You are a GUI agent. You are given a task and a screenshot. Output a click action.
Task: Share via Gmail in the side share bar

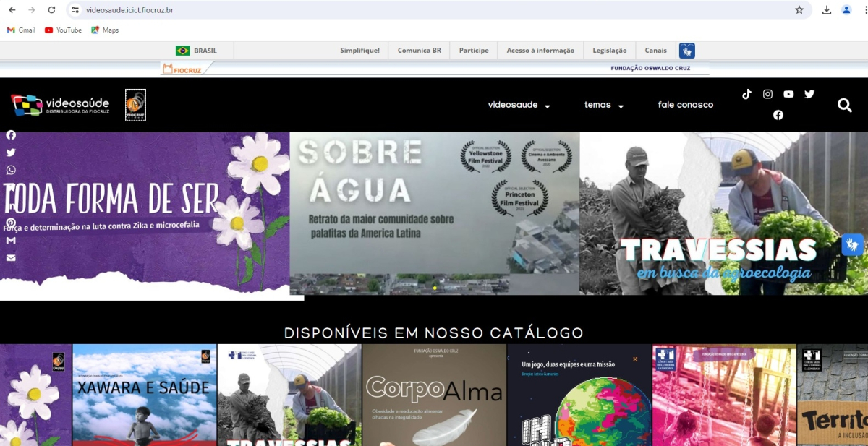(11, 240)
